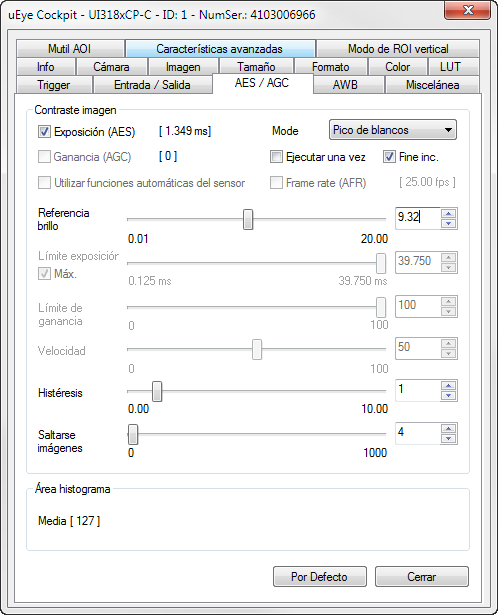Open the Modo de ROI vertical tab
This screenshot has height=615, width=498.
point(398,49)
